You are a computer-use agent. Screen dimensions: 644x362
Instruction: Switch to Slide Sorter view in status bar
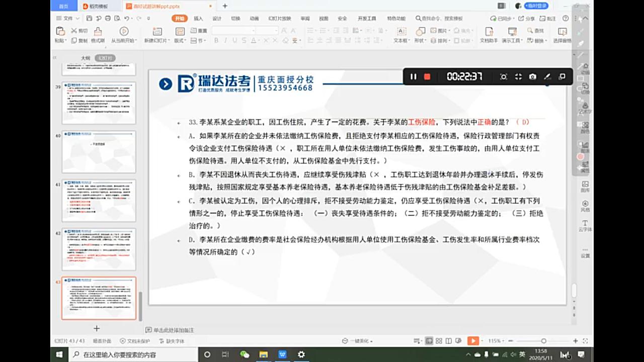click(440, 341)
